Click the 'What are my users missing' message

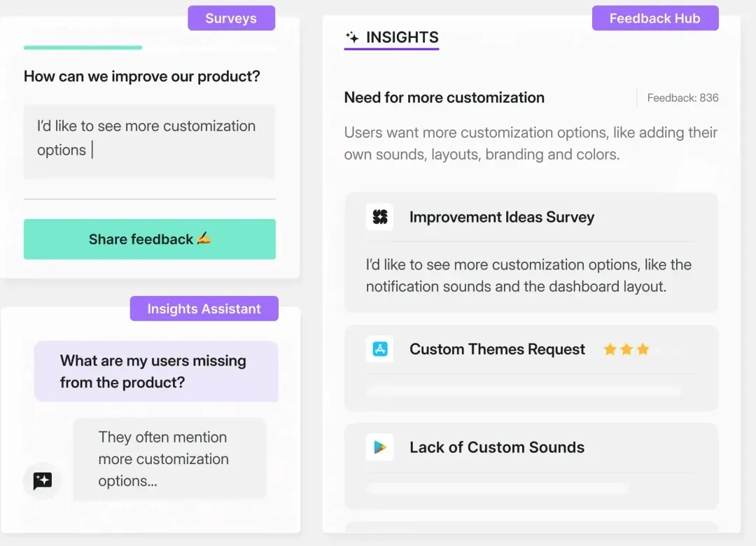click(x=156, y=372)
